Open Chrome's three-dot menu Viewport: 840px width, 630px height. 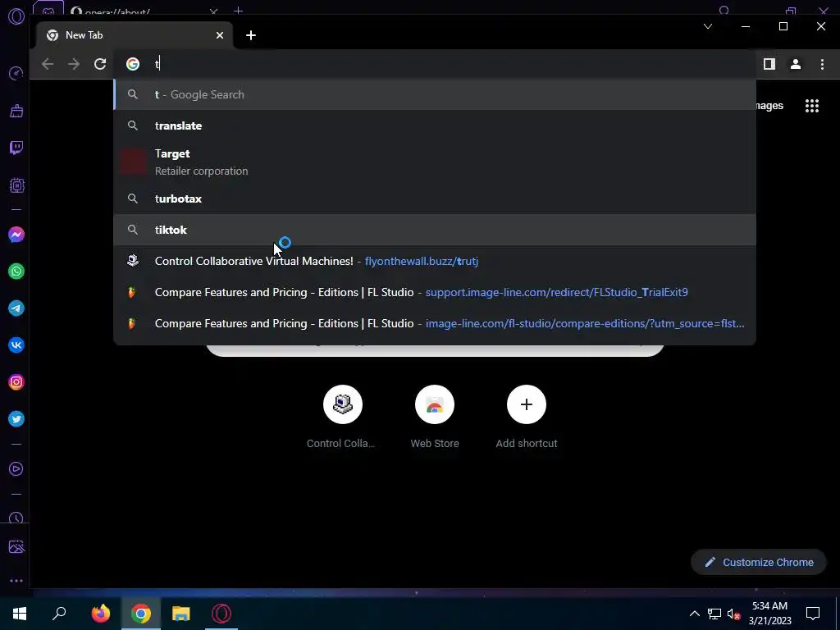(822, 64)
